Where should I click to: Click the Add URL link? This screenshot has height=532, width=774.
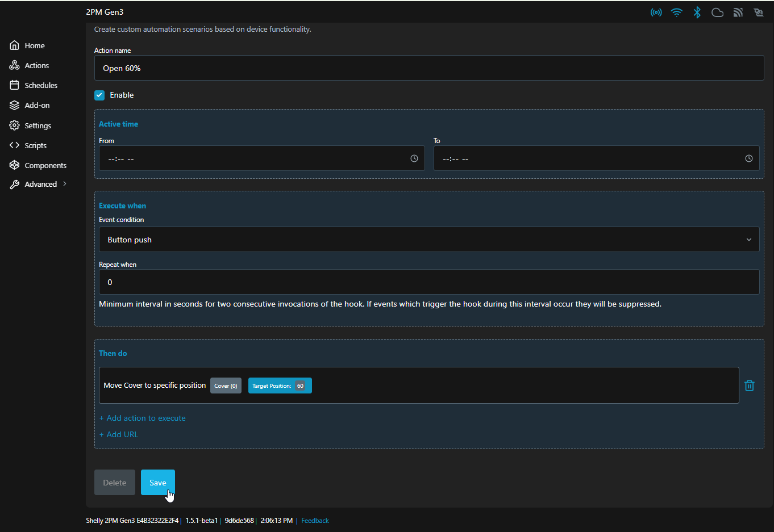point(122,434)
